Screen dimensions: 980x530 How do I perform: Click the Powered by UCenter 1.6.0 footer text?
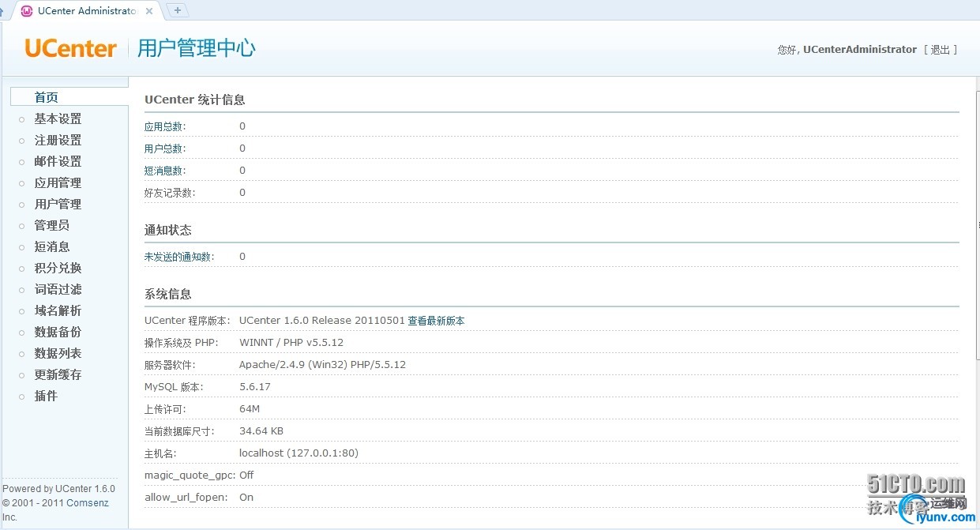58,489
